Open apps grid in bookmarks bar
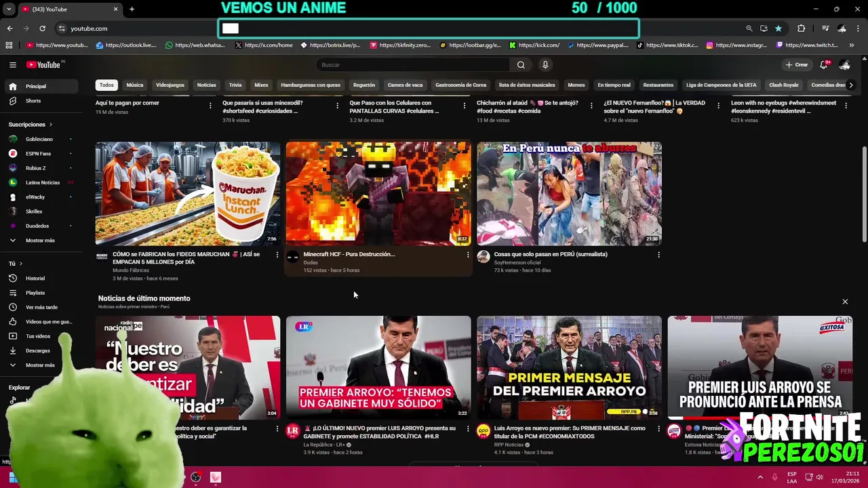 pos(9,45)
